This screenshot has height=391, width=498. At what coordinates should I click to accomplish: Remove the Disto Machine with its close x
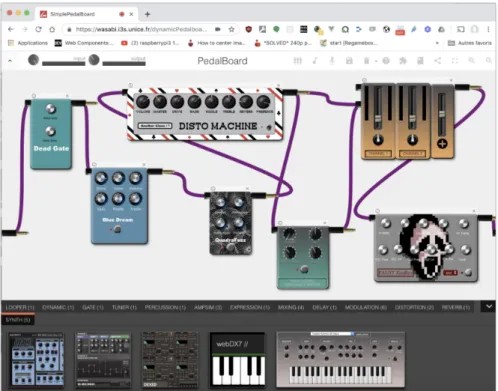click(x=278, y=86)
